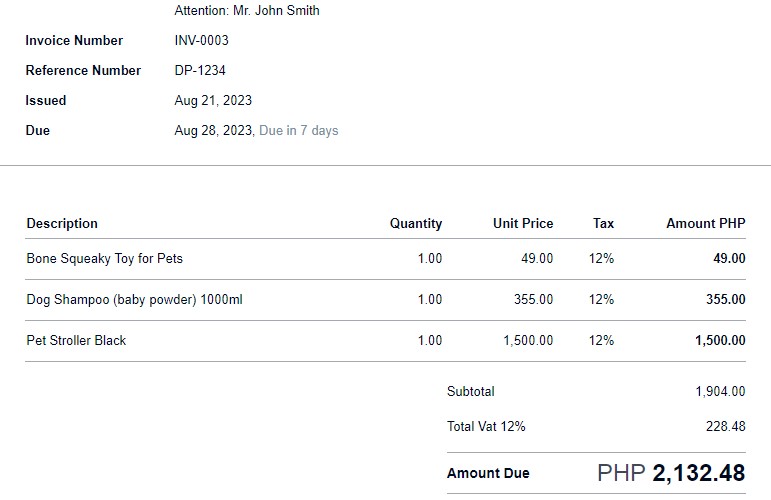Click the Description column header
Viewport: 771px width, 500px height.
pyautogui.click(x=62, y=224)
